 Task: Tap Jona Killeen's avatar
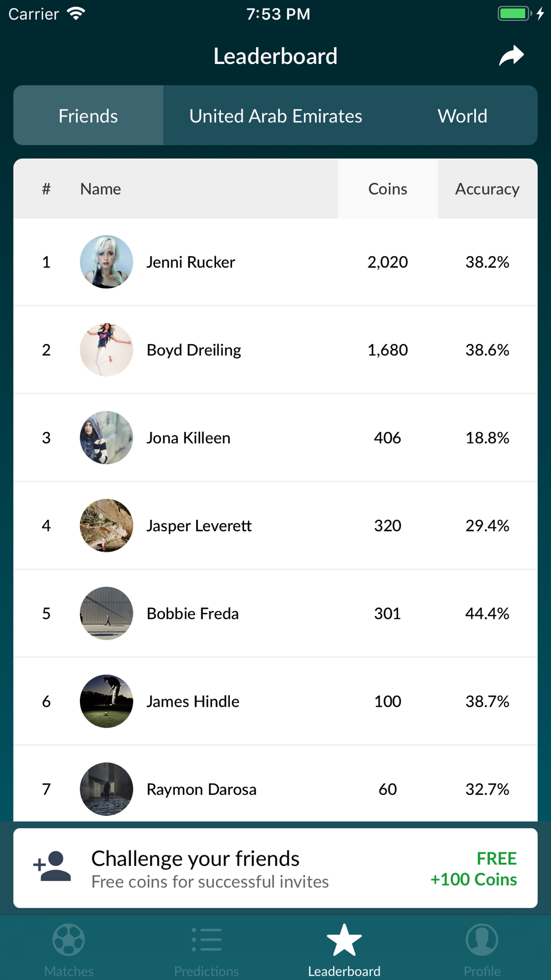pyautogui.click(x=106, y=438)
